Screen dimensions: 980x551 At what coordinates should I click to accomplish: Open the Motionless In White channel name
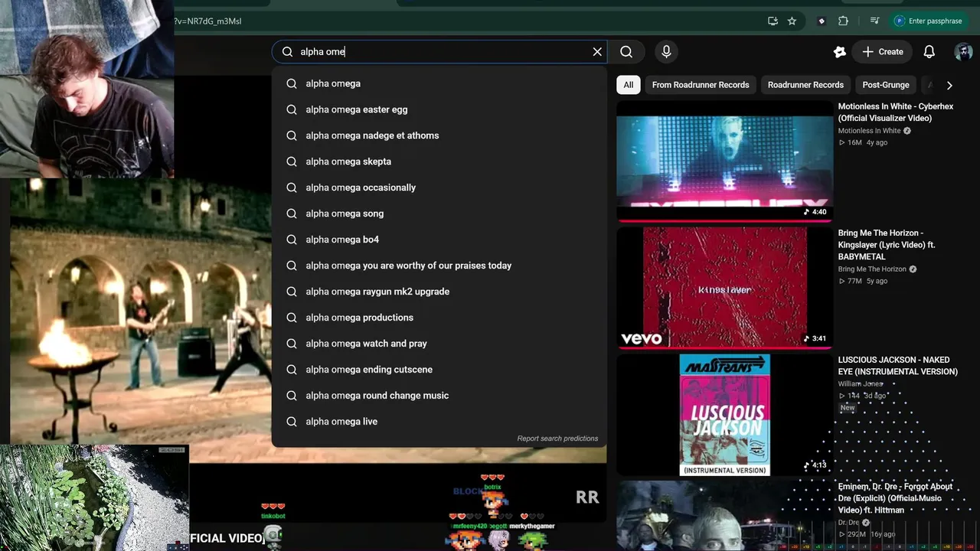pyautogui.click(x=869, y=131)
